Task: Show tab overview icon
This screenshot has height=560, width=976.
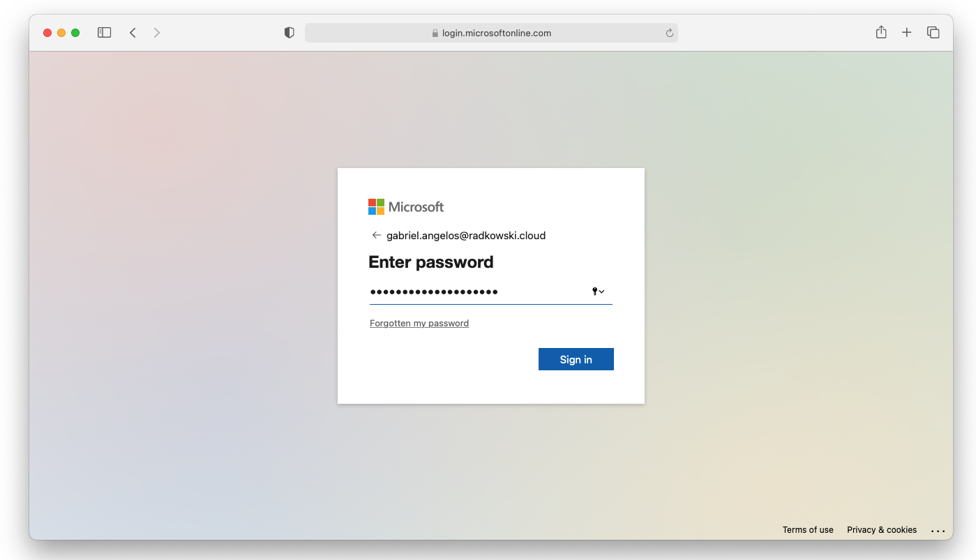Action: pyautogui.click(x=933, y=32)
